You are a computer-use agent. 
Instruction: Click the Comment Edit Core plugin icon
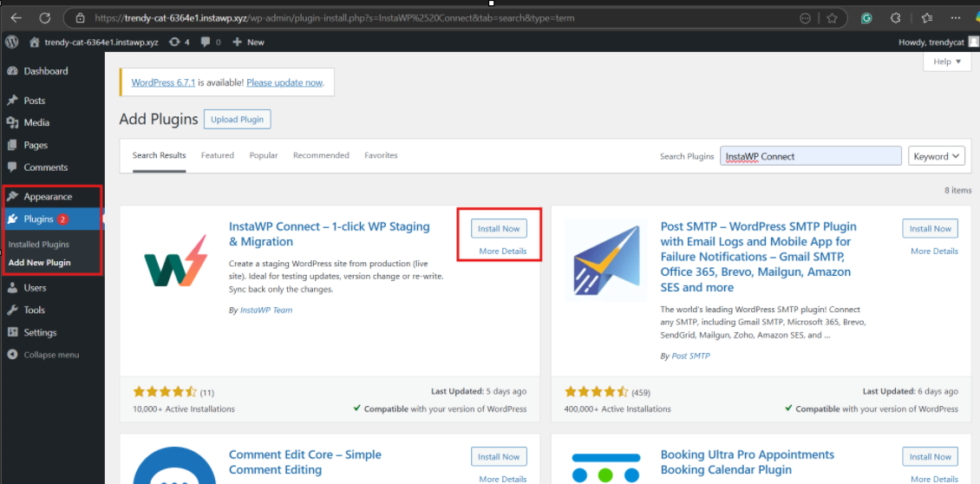pyautogui.click(x=174, y=466)
